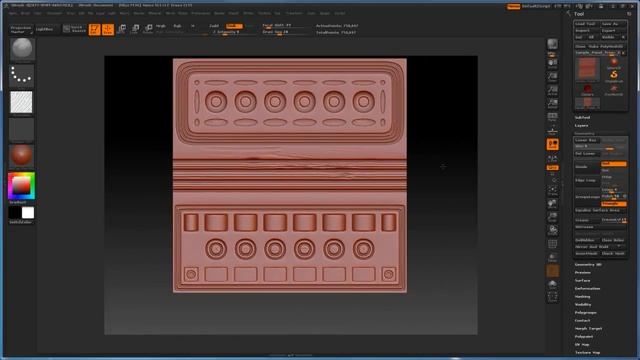Select the Move transform tool in top toolbar
The height and width of the screenshot is (360, 640).
(x=122, y=29)
